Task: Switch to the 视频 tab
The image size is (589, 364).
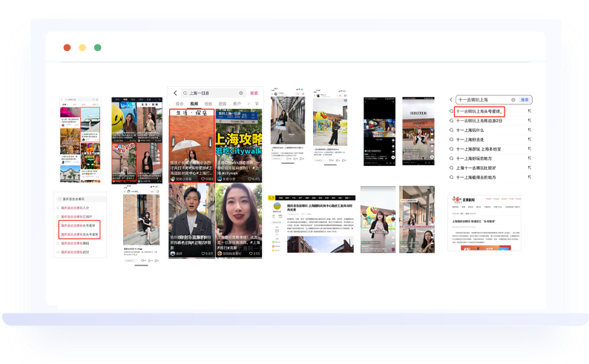Action: click(194, 104)
